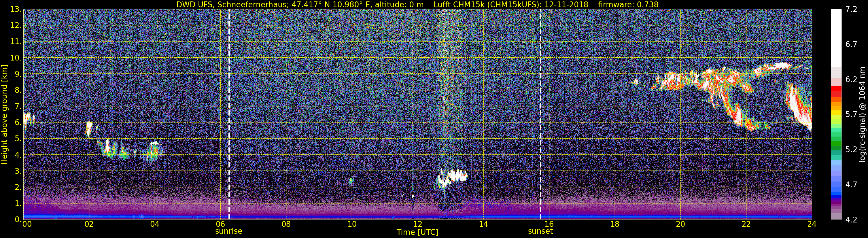Click the time axis tick label '12'

click(417, 224)
